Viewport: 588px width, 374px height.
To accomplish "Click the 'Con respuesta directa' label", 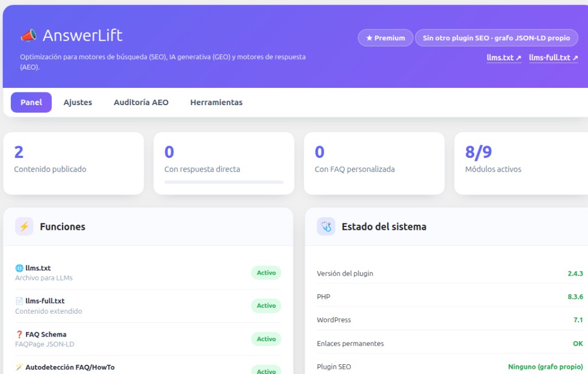I will (x=202, y=169).
